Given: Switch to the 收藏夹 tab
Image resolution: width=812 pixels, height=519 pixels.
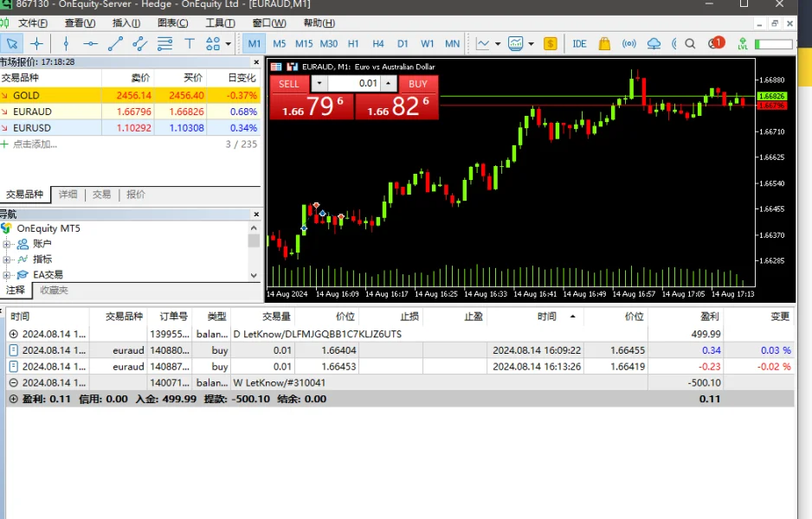Looking at the screenshot, I should point(54,291).
